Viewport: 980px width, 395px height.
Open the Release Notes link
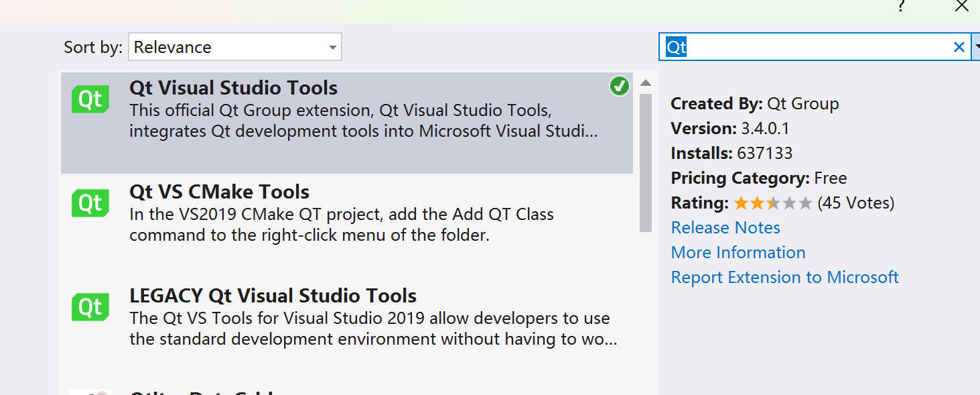(x=725, y=227)
